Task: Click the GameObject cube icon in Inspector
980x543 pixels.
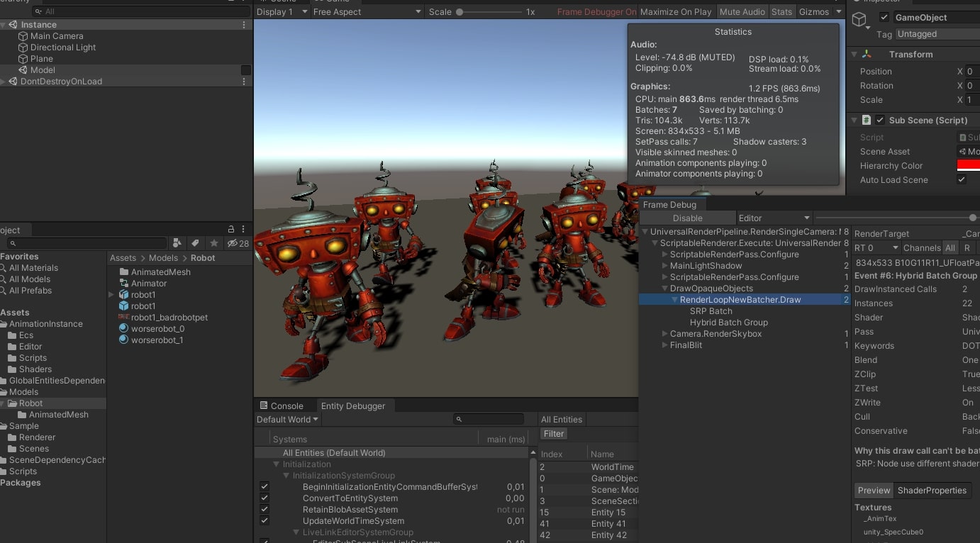Action: click(859, 20)
